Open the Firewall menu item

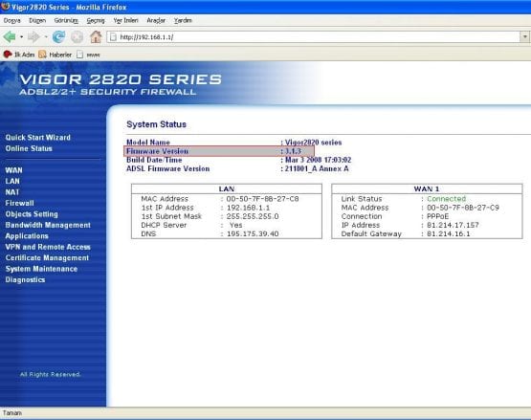tap(20, 203)
